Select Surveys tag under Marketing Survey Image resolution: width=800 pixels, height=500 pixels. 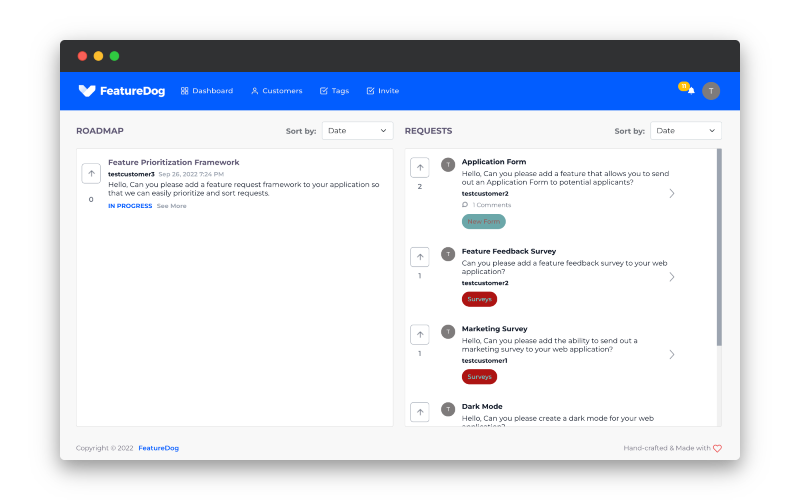[479, 377]
